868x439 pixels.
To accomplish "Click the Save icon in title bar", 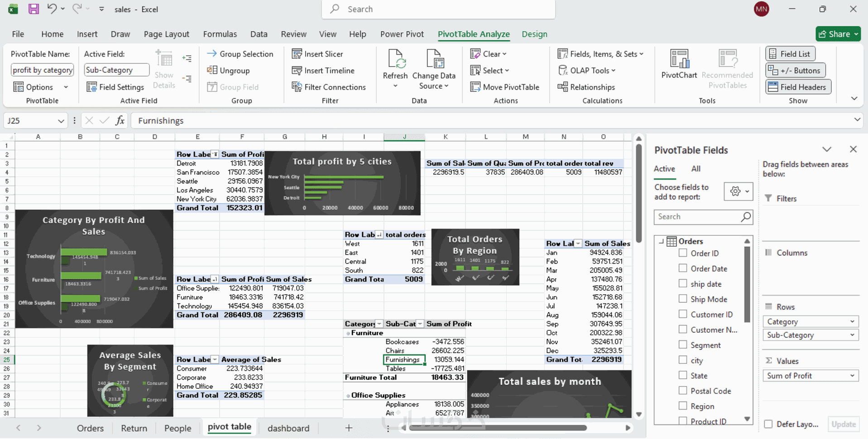I will pos(34,9).
